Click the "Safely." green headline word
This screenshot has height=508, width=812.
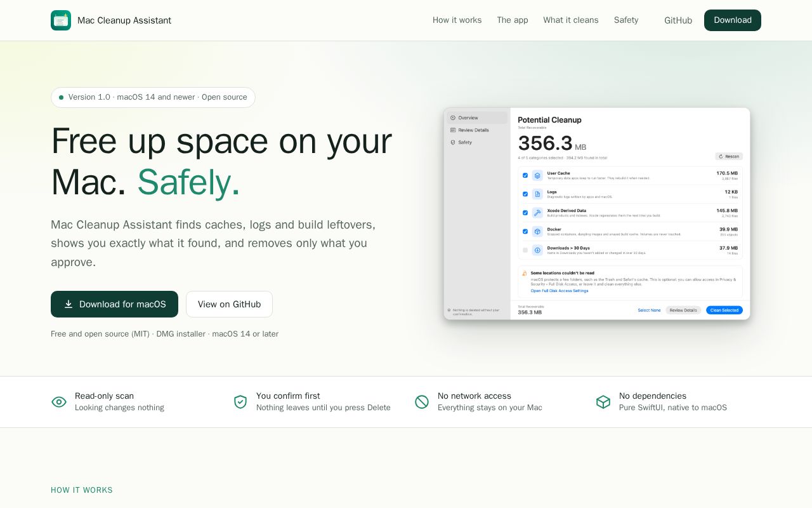coord(189,182)
